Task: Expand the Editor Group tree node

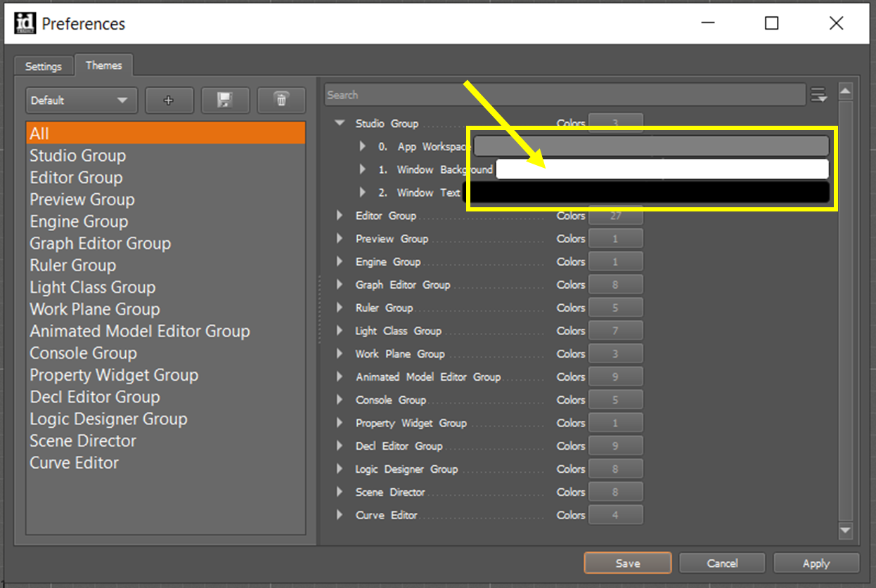Action: tap(340, 216)
